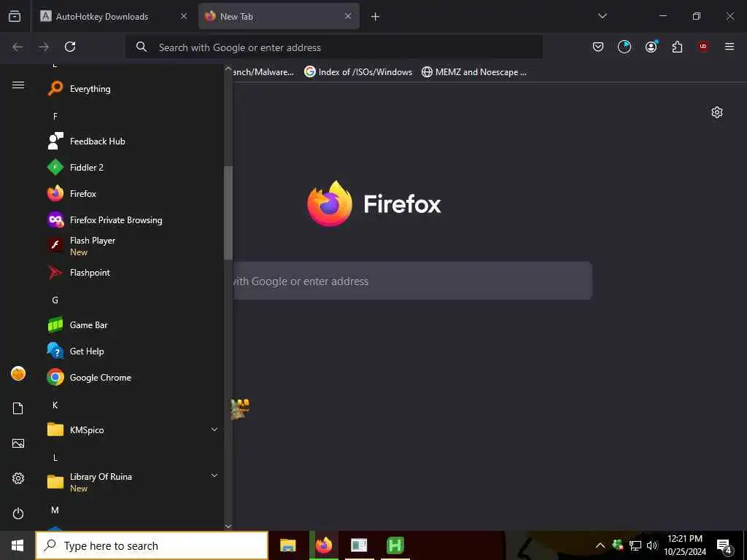Open Index of /ISOs/Windows bookmark

[358, 72]
